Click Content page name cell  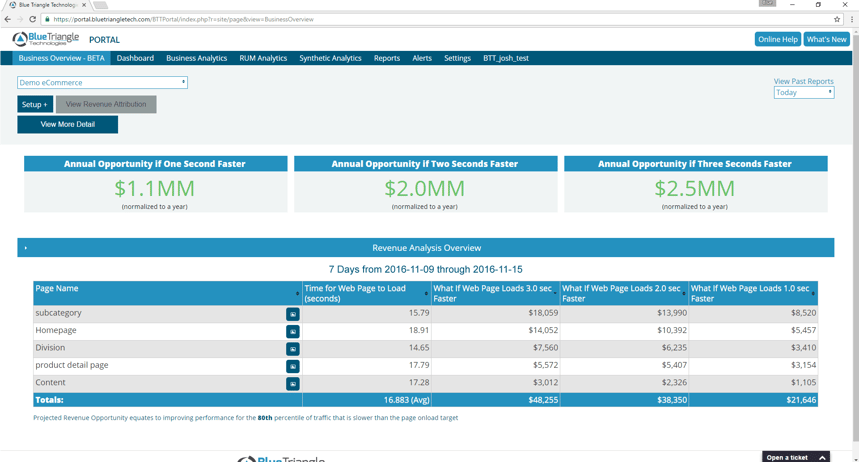[50, 383]
